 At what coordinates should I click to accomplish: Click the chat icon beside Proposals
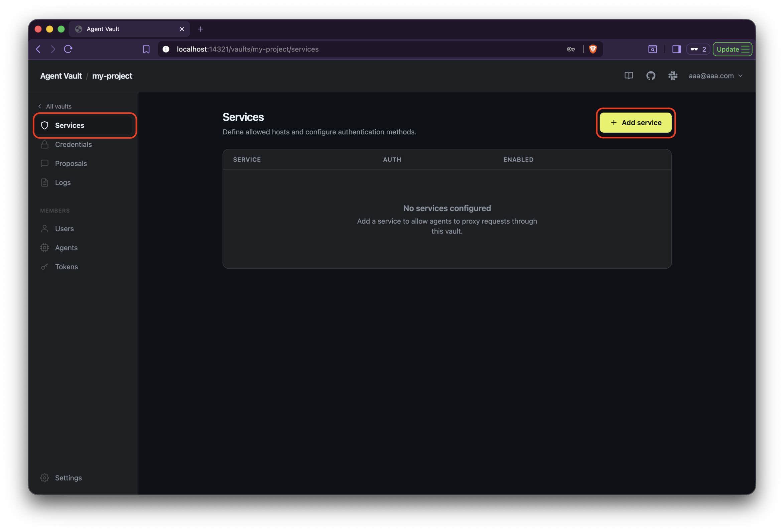[44, 164]
